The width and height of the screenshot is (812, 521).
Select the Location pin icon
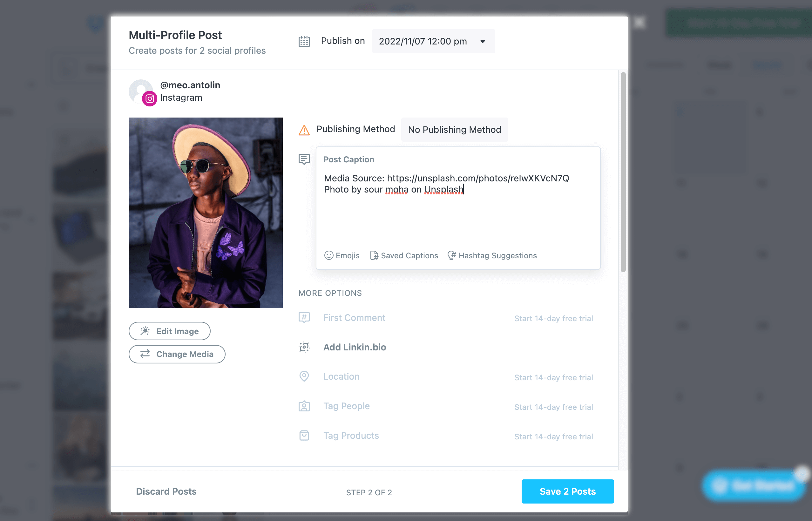point(304,376)
